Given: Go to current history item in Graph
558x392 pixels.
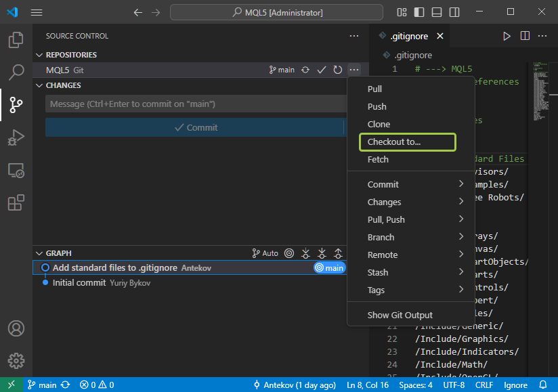Looking at the screenshot, I should coord(289,253).
